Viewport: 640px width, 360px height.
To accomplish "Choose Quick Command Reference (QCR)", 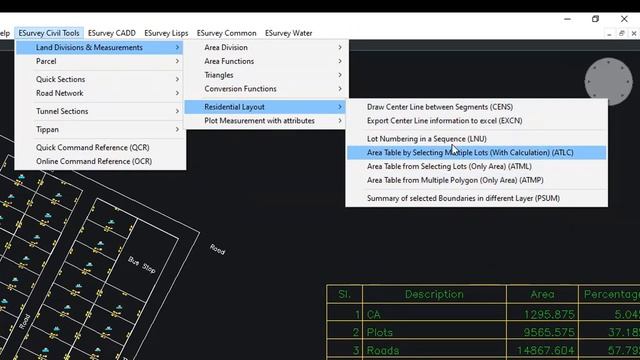I will click(x=99, y=147).
